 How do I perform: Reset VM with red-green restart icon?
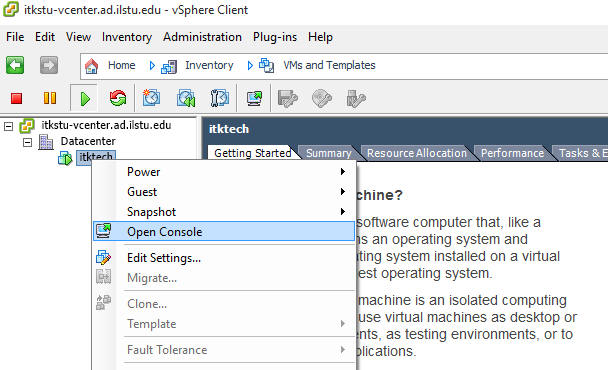coord(118,98)
